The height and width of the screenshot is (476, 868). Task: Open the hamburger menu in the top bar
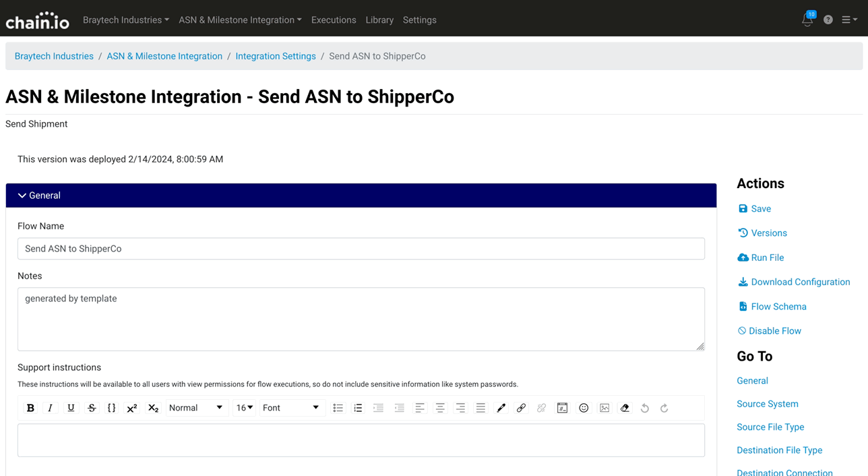pyautogui.click(x=849, y=20)
